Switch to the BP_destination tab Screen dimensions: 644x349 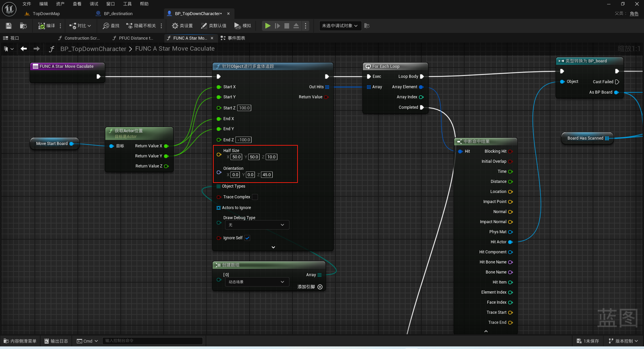point(118,14)
